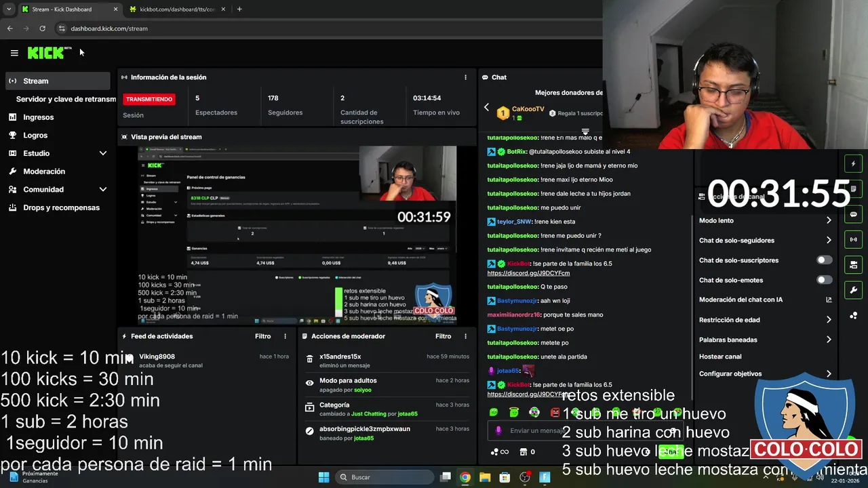Open the lightning bolt quick actions panel
Screen dimensions: 868x488
tap(853, 163)
